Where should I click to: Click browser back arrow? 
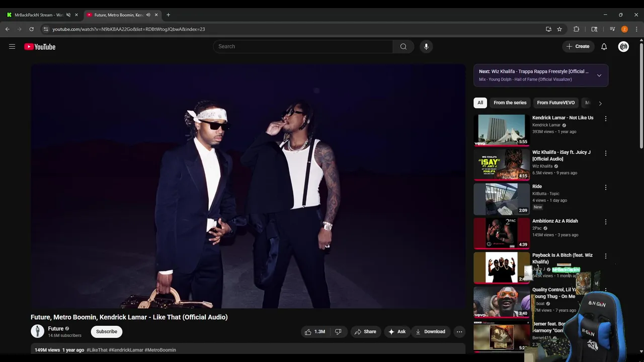tap(8, 29)
